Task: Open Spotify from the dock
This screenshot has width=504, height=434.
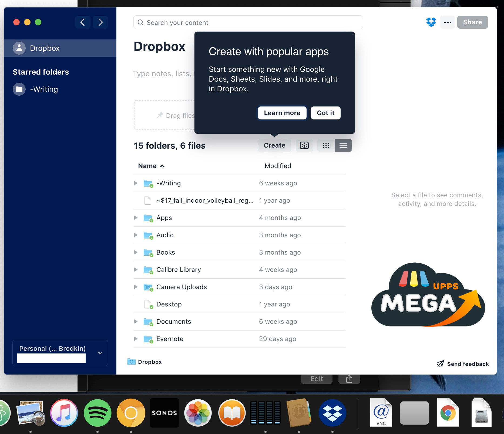Action: (98, 413)
